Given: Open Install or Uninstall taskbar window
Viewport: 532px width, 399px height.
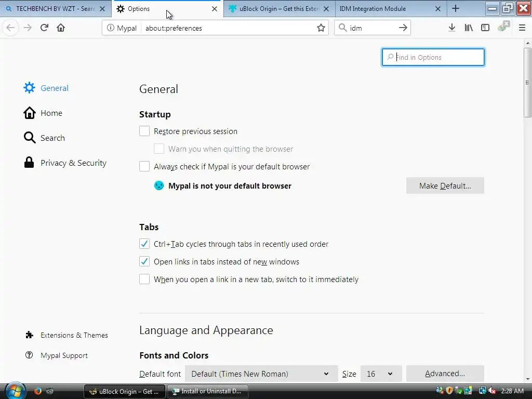Looking at the screenshot, I should pyautogui.click(x=208, y=392).
